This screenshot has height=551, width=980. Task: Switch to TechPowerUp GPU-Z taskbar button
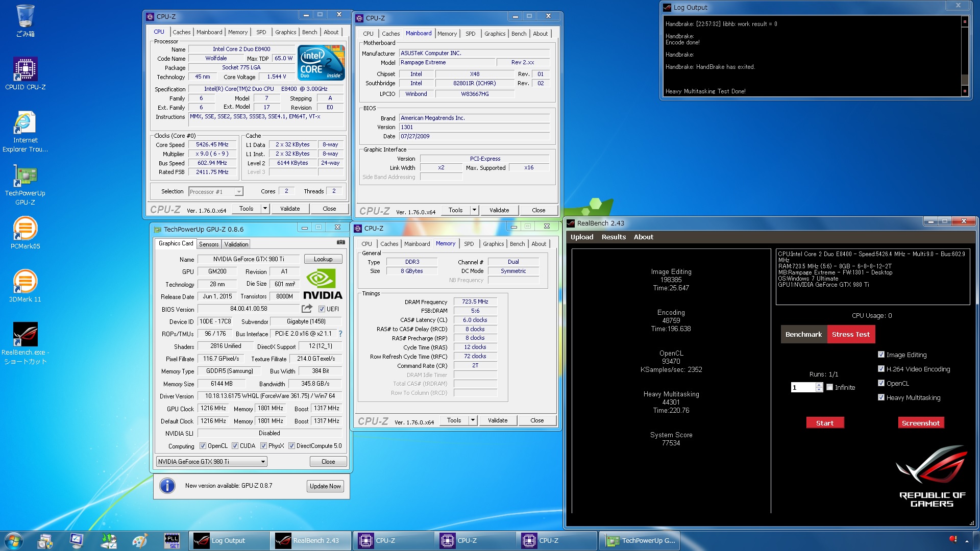click(640, 541)
